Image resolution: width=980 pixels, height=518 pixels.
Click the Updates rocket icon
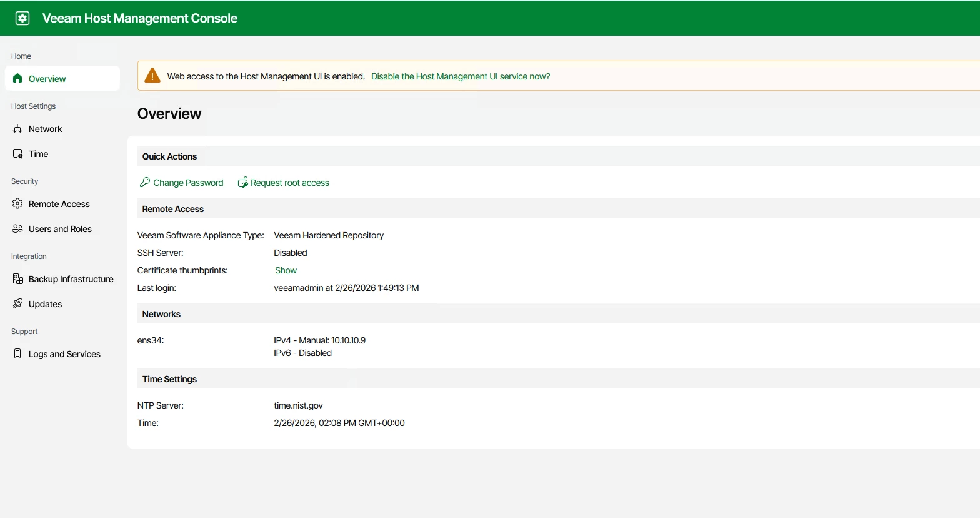pyautogui.click(x=17, y=304)
